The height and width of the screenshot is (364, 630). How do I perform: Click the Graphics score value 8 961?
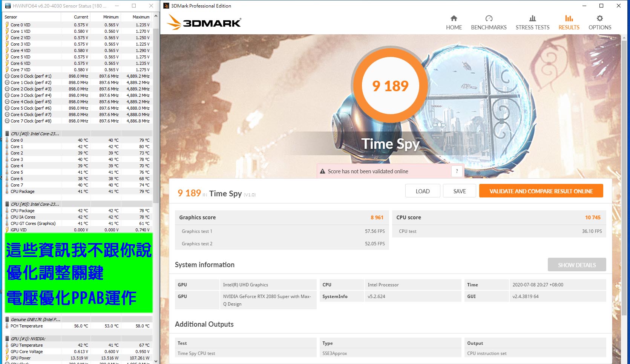(x=377, y=217)
